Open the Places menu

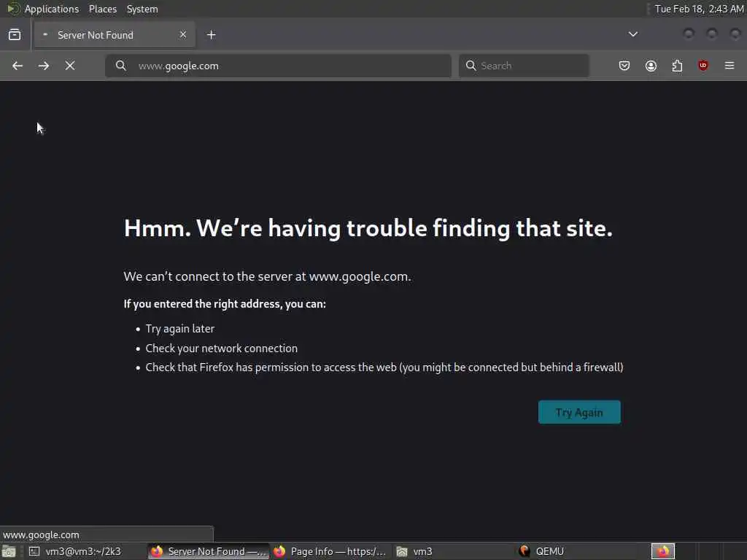coord(103,9)
